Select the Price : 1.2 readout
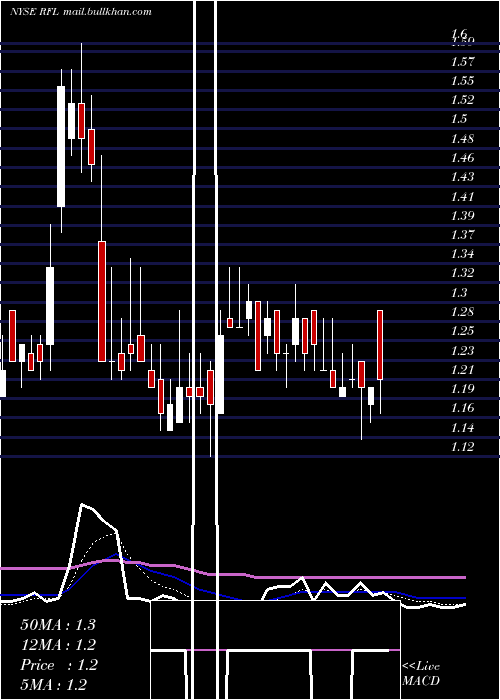 click(58, 665)
